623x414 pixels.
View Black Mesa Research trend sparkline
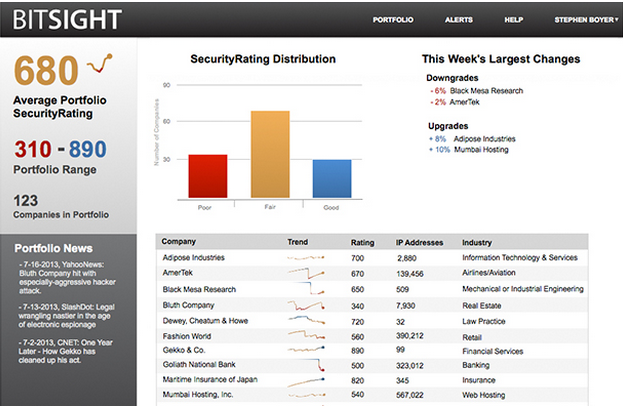click(308, 288)
